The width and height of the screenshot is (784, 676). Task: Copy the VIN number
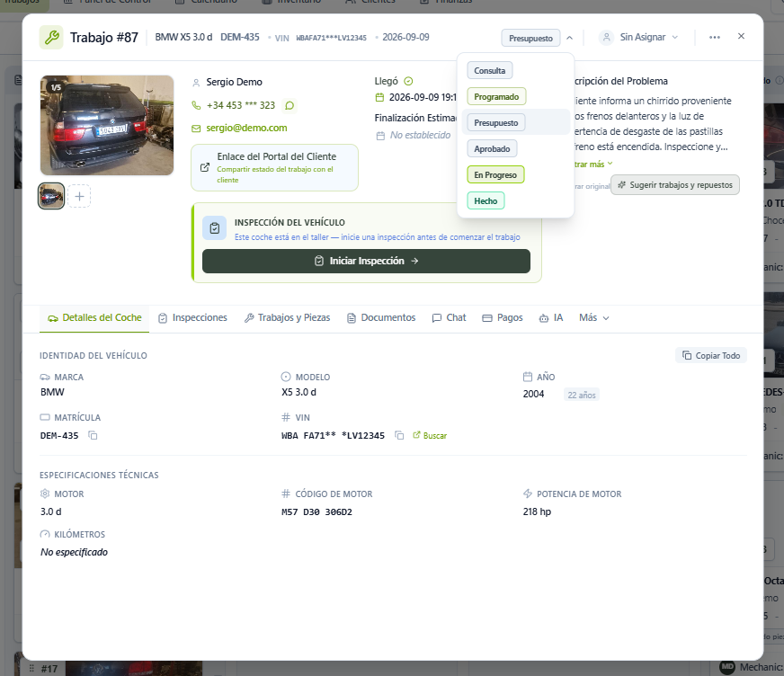(399, 435)
